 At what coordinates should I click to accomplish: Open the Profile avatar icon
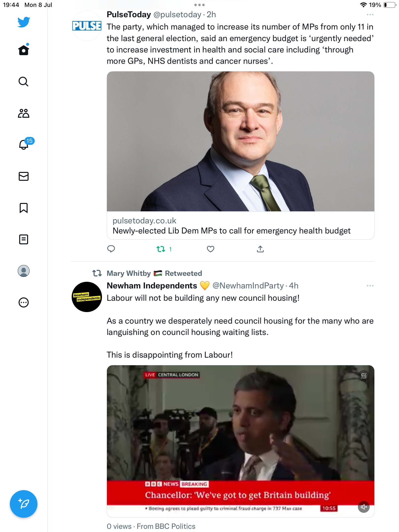tap(24, 271)
